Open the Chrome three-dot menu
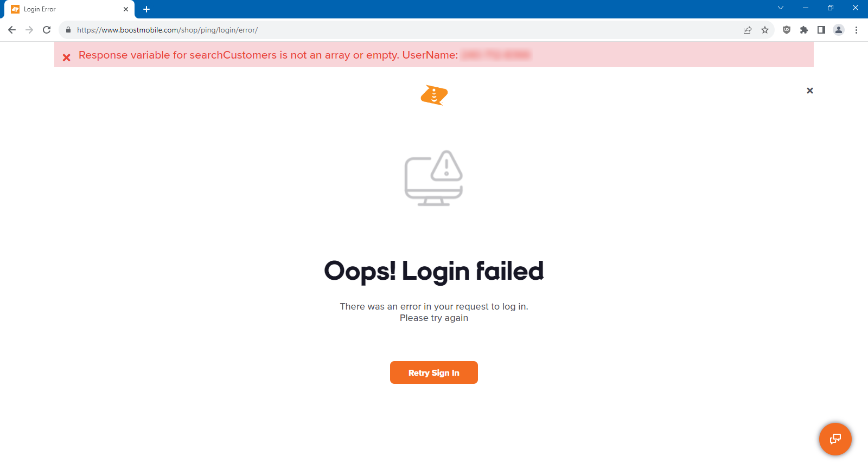The height and width of the screenshot is (463, 868). 857,30
